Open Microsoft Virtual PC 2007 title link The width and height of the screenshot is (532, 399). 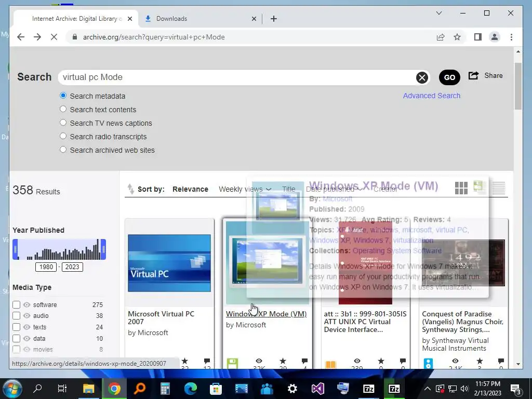161,318
